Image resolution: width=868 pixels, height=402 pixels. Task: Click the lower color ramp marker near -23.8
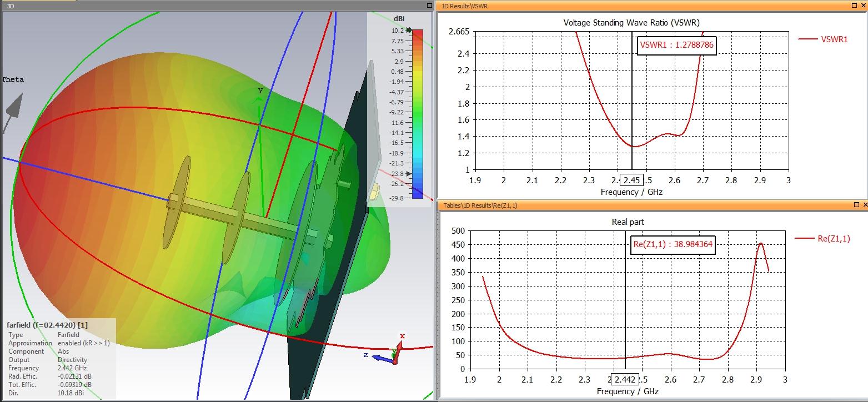click(409, 174)
